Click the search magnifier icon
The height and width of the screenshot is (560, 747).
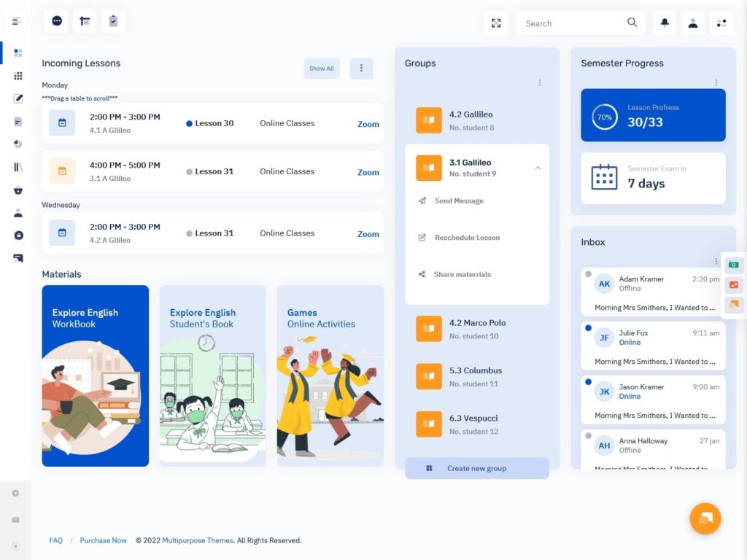(x=632, y=23)
